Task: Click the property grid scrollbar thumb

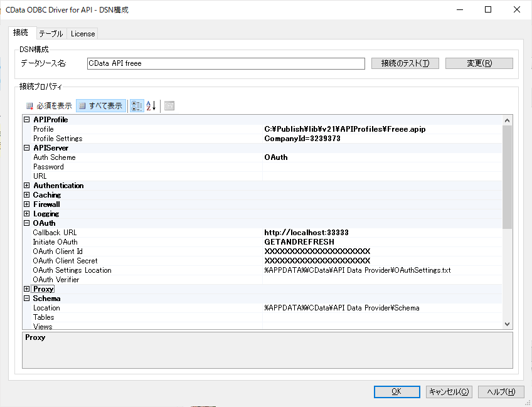Action: tap(507, 177)
